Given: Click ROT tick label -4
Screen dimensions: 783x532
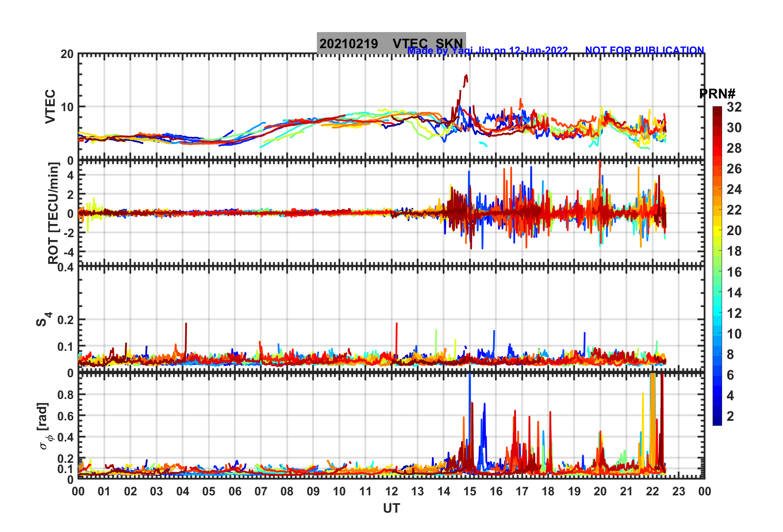Looking at the screenshot, I should tap(70, 252).
